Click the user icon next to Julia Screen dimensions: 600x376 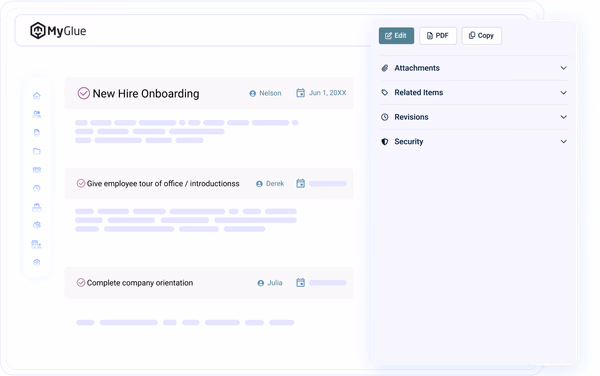point(261,283)
